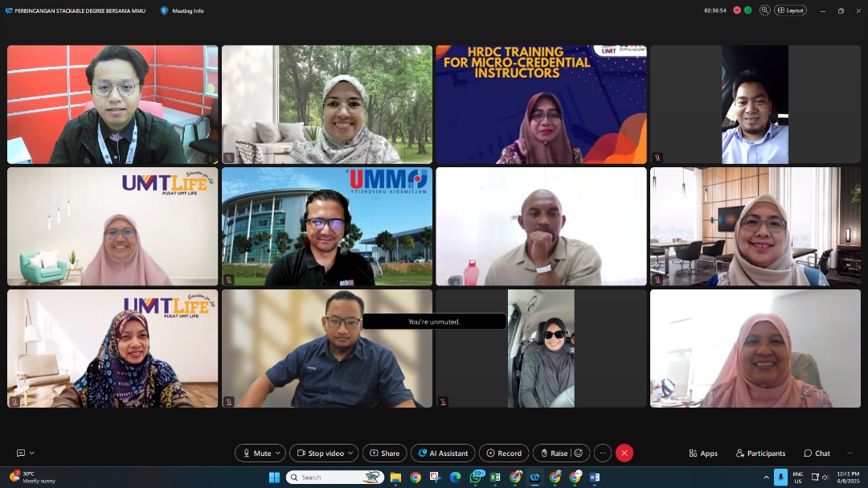Open Meeting Info
868x488 pixels.
182,10
